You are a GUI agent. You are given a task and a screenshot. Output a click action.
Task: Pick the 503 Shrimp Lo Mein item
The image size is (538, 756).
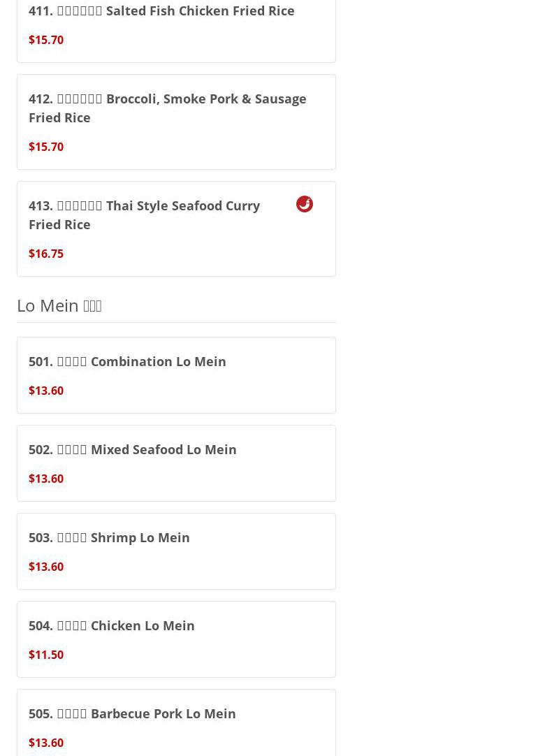click(109, 538)
